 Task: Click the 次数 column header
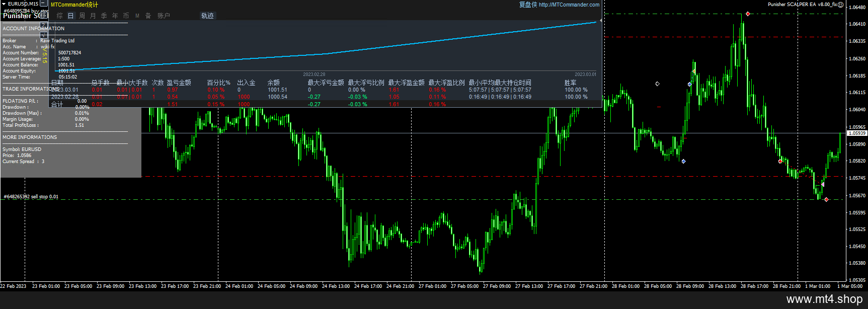[158, 83]
